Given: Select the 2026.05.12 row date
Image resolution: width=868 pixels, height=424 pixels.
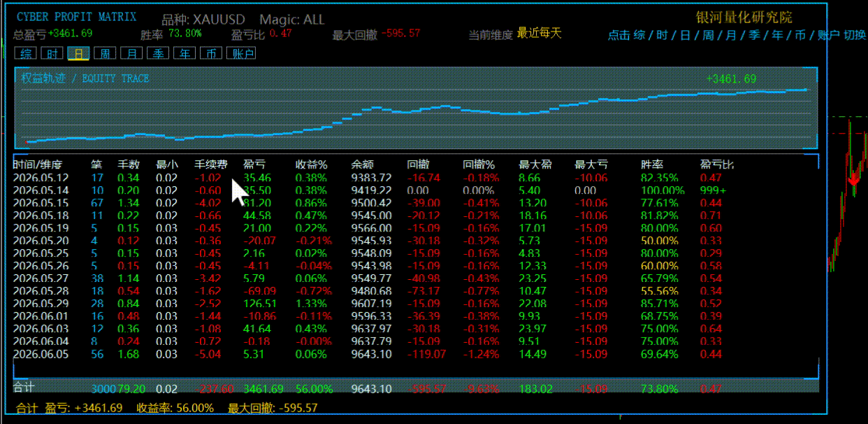Looking at the screenshot, I should point(41,178).
